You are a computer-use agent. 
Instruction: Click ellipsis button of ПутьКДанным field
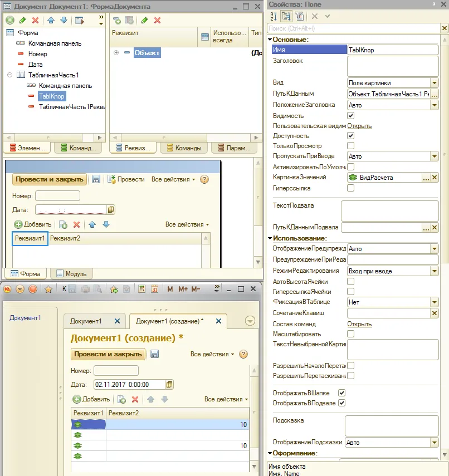(435, 94)
